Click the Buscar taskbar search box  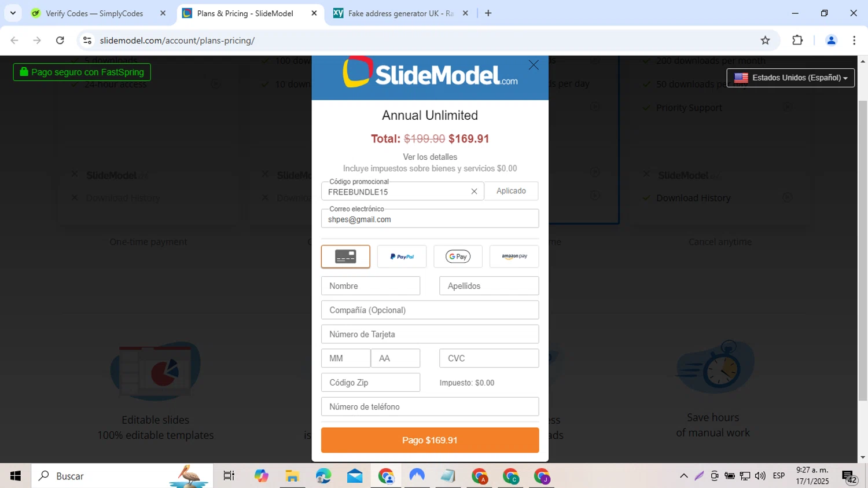[x=122, y=476]
